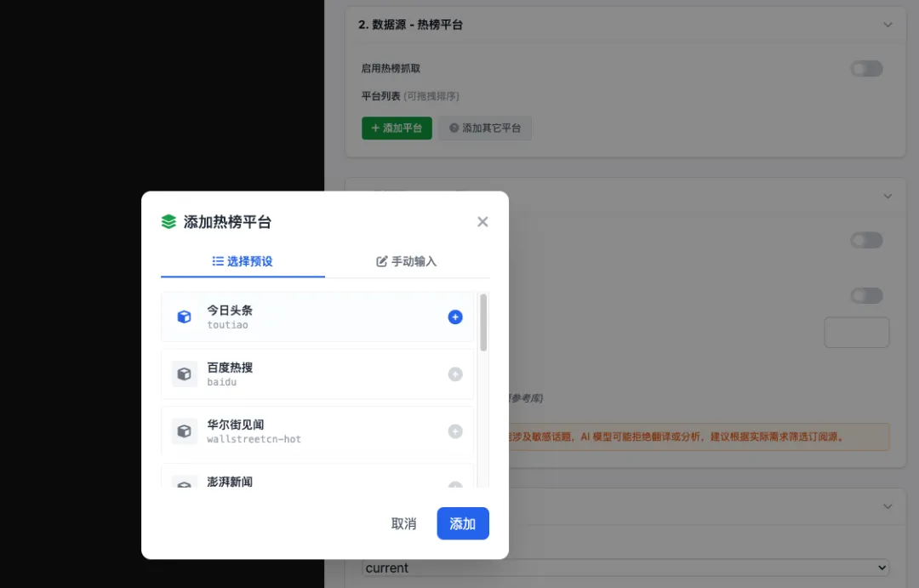
Task: Close the 添加热榜平台 dialog
Action: 482,221
